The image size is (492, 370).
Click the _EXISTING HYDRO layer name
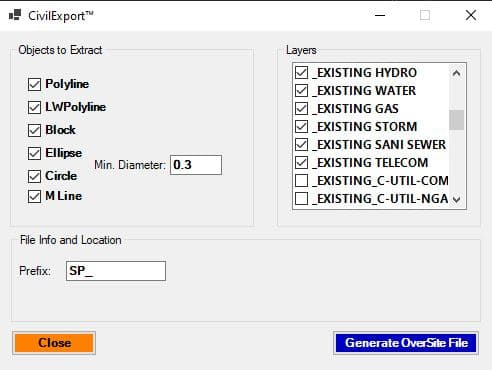coord(365,73)
